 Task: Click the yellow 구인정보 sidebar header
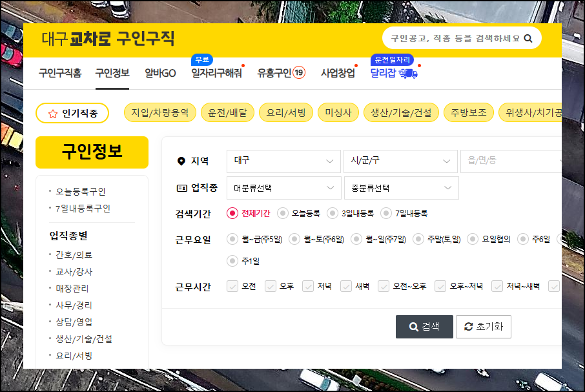pyautogui.click(x=92, y=152)
